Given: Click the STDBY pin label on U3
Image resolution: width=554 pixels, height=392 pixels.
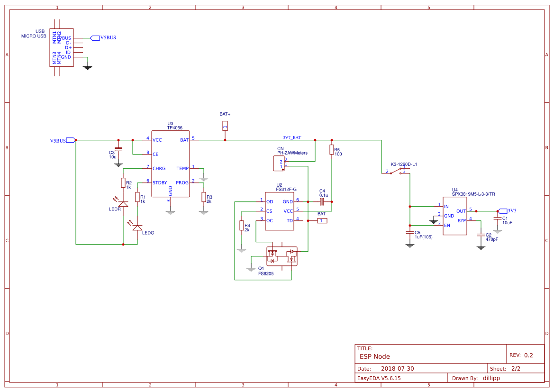Looking at the screenshot, I should [x=160, y=183].
